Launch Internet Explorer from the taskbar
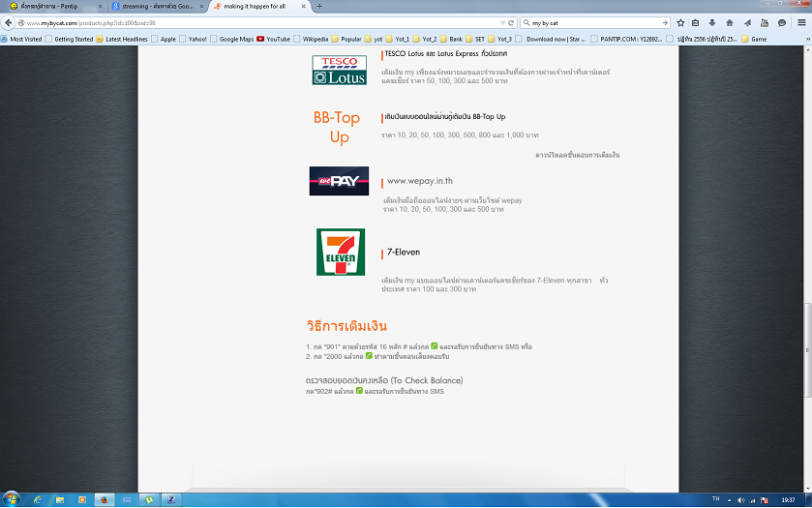 pos(38,499)
